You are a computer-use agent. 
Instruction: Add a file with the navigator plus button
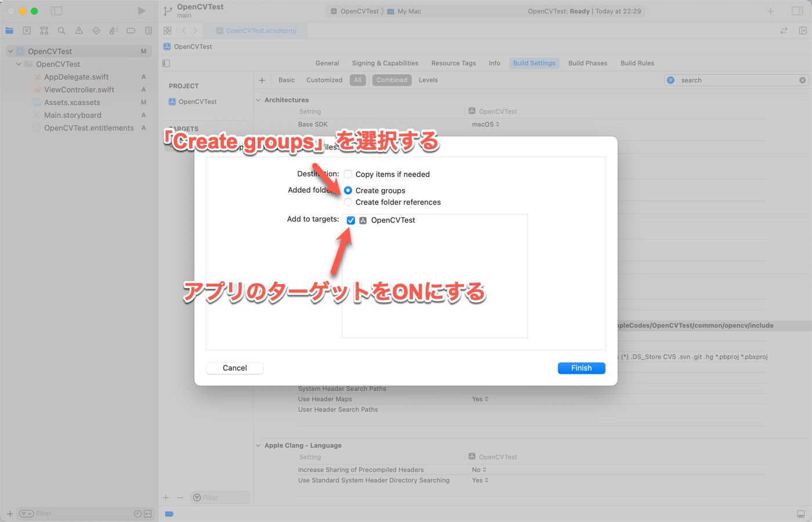click(10, 514)
